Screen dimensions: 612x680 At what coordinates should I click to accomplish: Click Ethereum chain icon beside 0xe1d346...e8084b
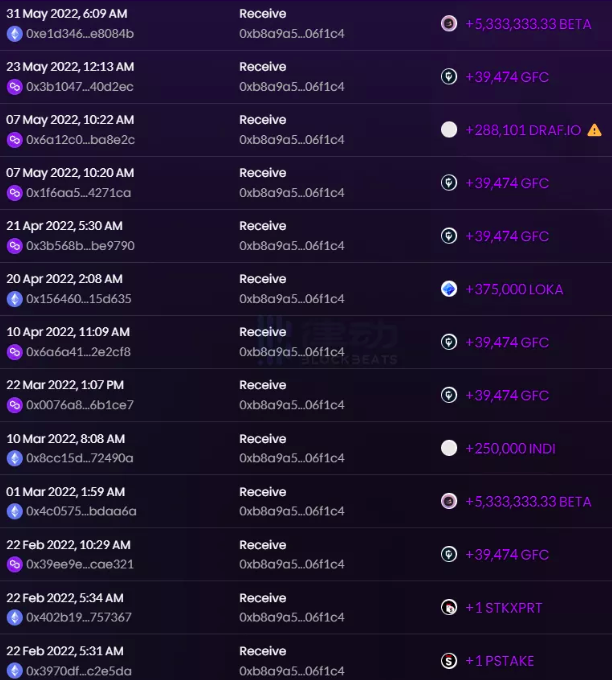click(14, 34)
